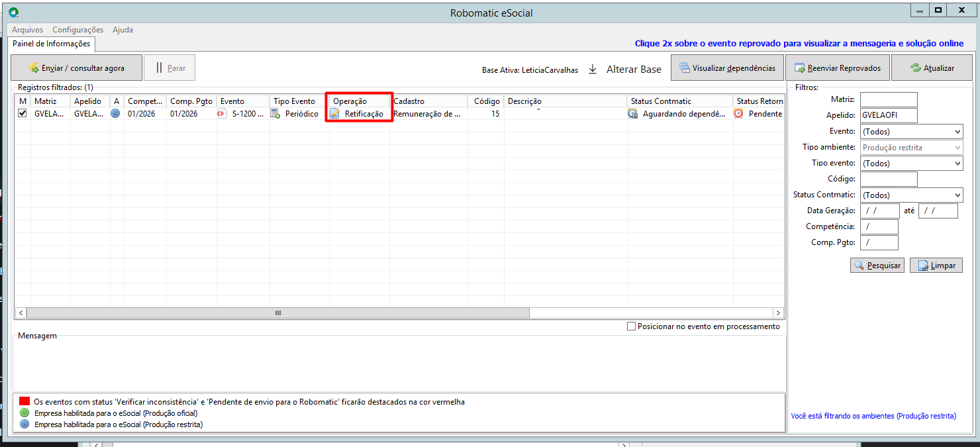Click Visualizar dependências button
The height and width of the screenshot is (447, 980).
(727, 68)
